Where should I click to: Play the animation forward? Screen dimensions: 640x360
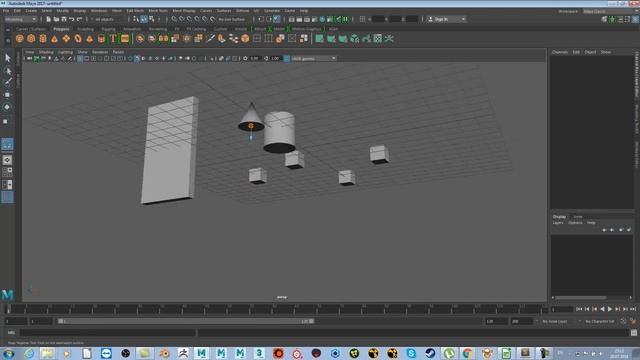pyautogui.click(x=610, y=309)
